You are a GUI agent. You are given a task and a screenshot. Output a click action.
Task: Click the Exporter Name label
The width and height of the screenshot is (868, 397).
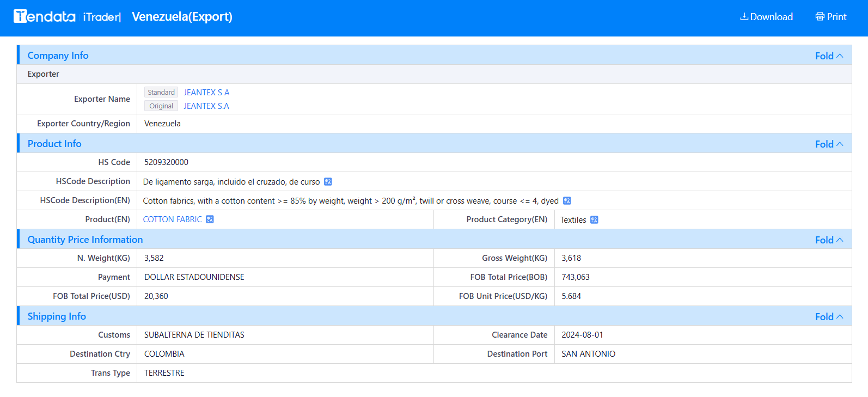click(102, 99)
